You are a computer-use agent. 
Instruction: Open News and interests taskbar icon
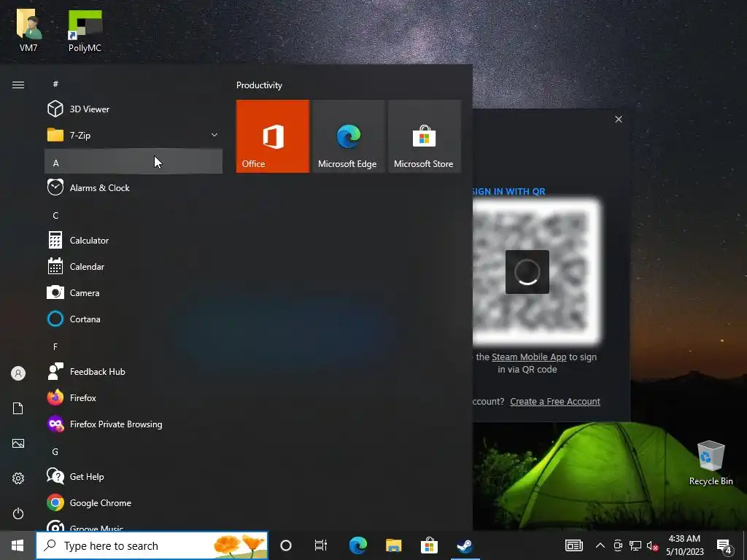(574, 545)
